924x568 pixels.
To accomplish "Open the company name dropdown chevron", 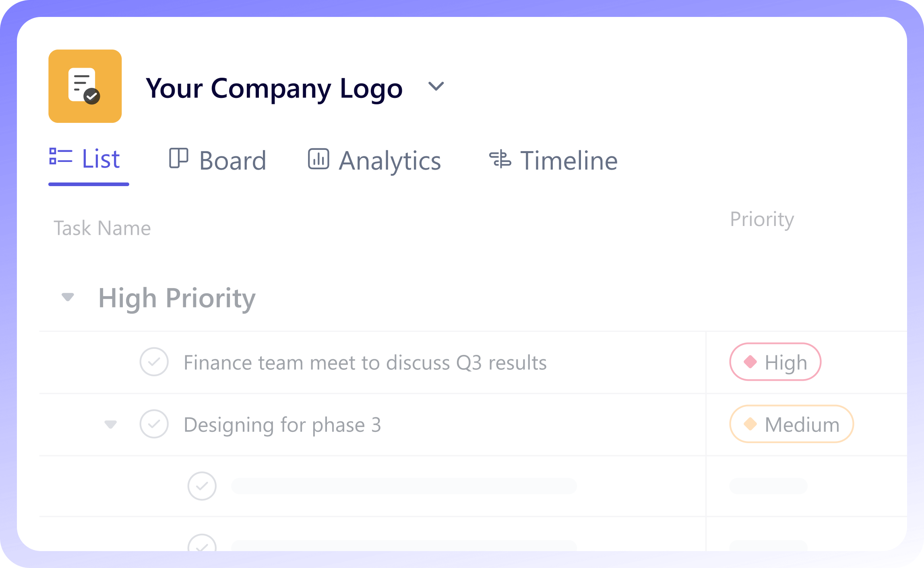I will point(436,86).
